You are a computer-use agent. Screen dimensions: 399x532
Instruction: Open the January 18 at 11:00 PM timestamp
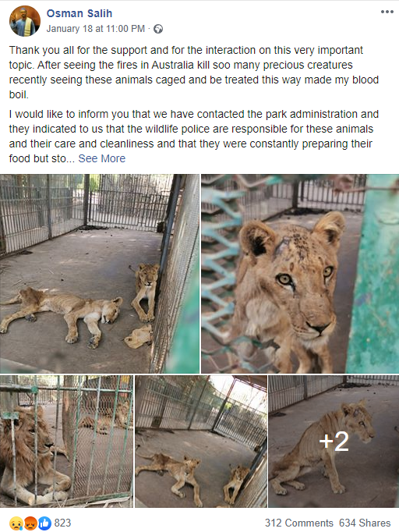coord(96,29)
